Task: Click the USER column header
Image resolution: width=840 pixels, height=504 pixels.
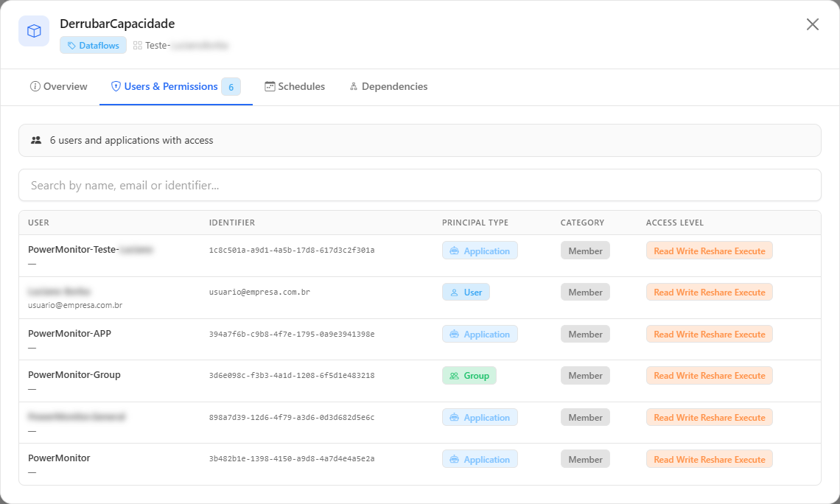Action: [x=38, y=223]
